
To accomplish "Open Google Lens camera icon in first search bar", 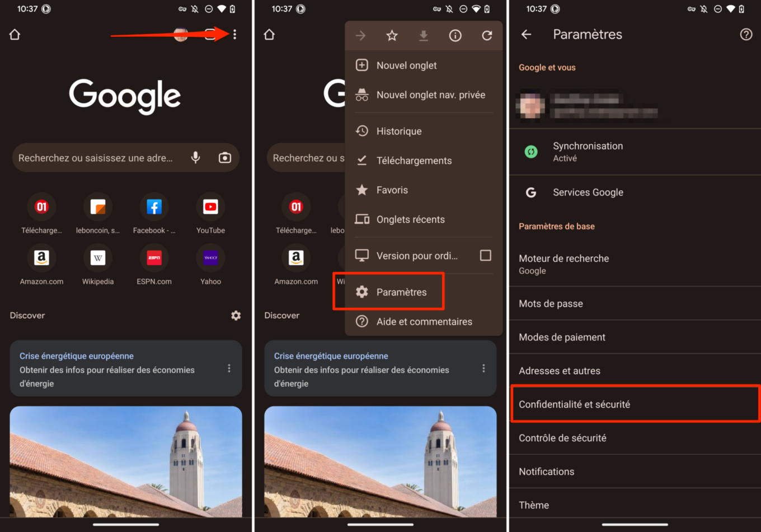I will point(225,158).
